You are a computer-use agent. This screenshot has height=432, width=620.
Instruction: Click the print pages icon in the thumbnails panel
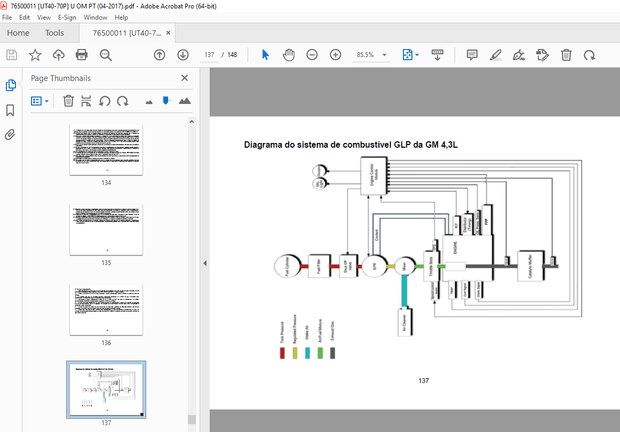(x=86, y=101)
